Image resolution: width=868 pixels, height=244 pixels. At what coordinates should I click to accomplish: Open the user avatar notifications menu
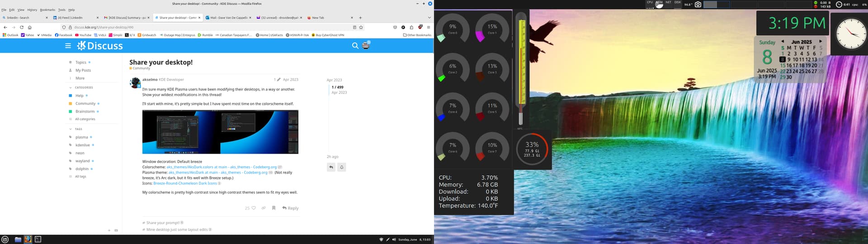point(366,45)
